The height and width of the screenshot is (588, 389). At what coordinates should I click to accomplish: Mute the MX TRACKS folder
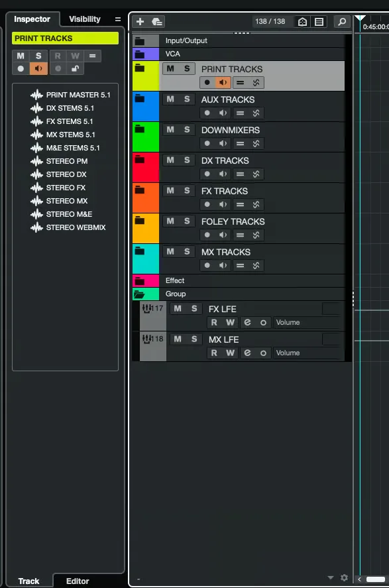170,251
